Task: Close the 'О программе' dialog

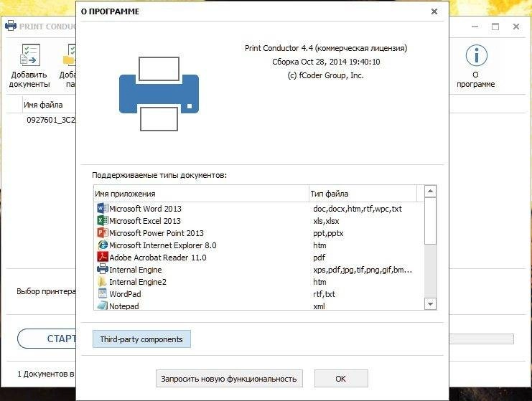Action: point(434,11)
